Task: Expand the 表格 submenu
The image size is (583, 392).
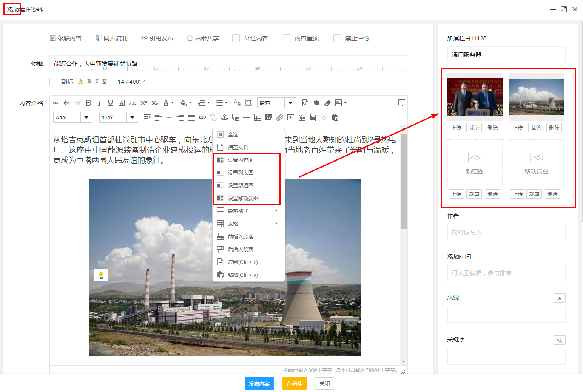Action: pyautogui.click(x=248, y=224)
